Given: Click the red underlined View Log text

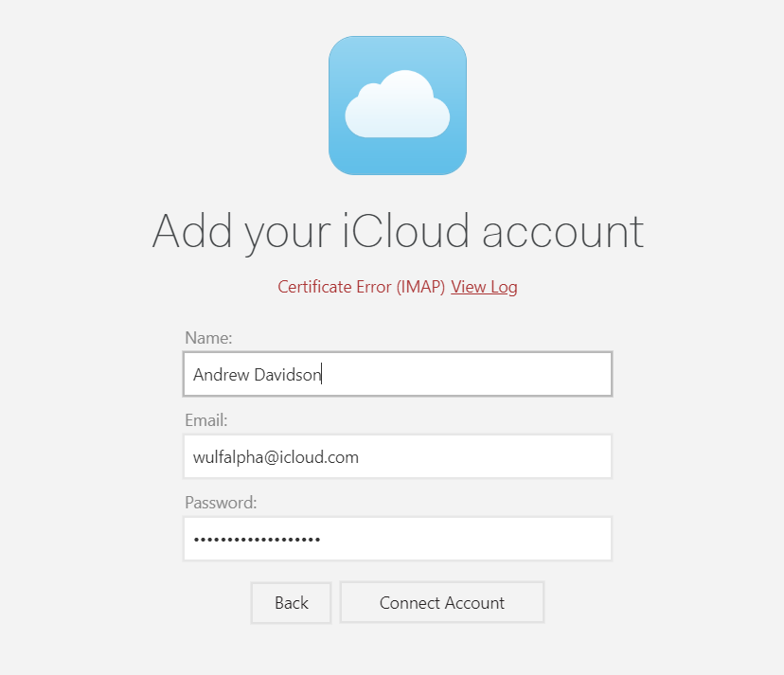Looking at the screenshot, I should (484, 287).
